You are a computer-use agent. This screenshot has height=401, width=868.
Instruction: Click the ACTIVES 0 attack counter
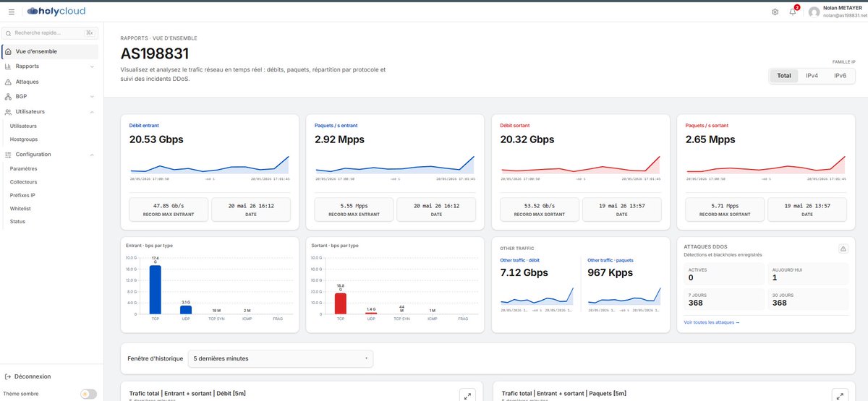723,273
